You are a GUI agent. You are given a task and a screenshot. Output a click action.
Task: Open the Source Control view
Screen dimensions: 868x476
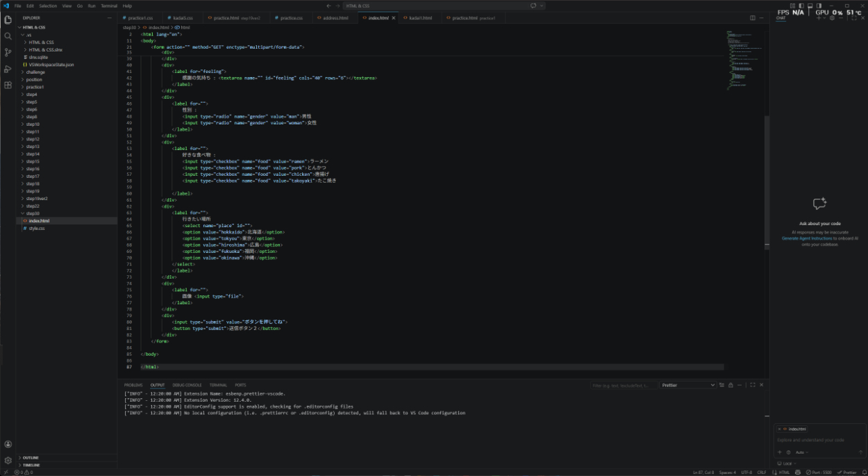click(x=8, y=52)
